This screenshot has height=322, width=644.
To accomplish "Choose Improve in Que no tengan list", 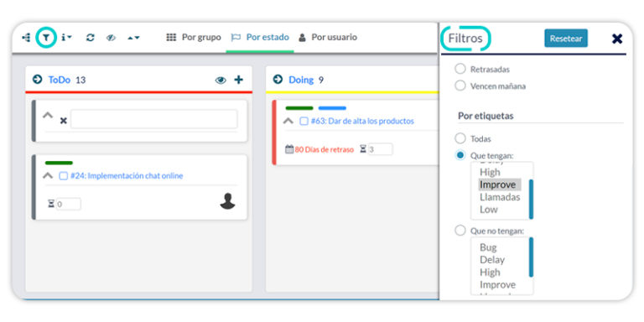I will click(x=497, y=284).
